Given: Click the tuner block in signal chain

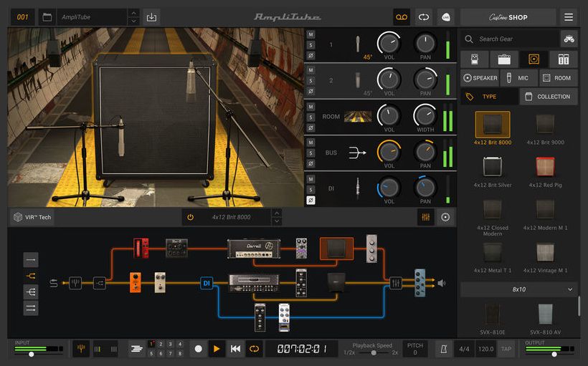Looking at the screenshot, I should (75, 283).
